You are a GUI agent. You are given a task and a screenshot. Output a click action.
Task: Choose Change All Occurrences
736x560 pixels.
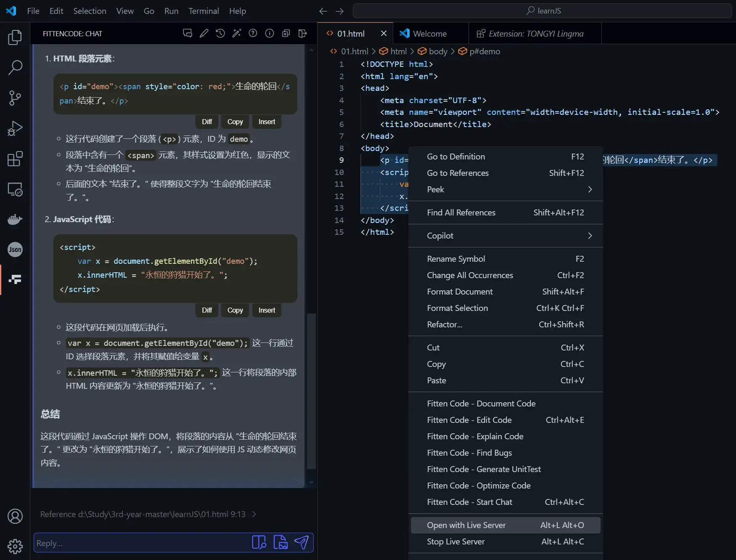(506, 275)
